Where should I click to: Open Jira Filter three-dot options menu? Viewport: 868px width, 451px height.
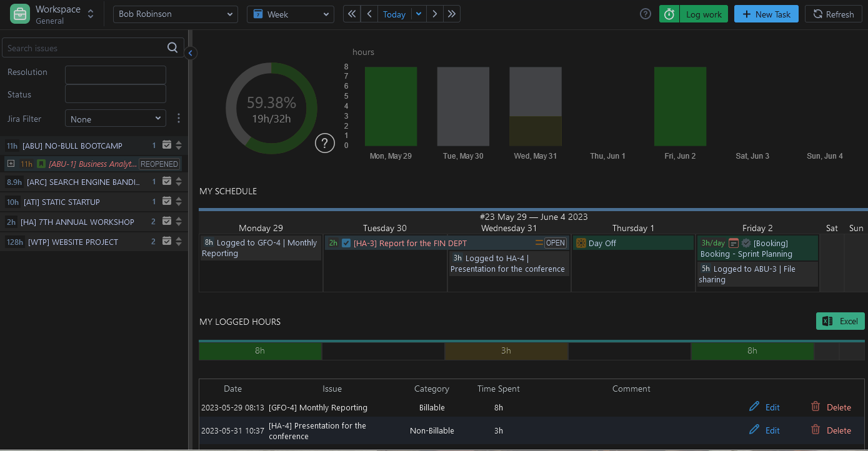coord(179,118)
